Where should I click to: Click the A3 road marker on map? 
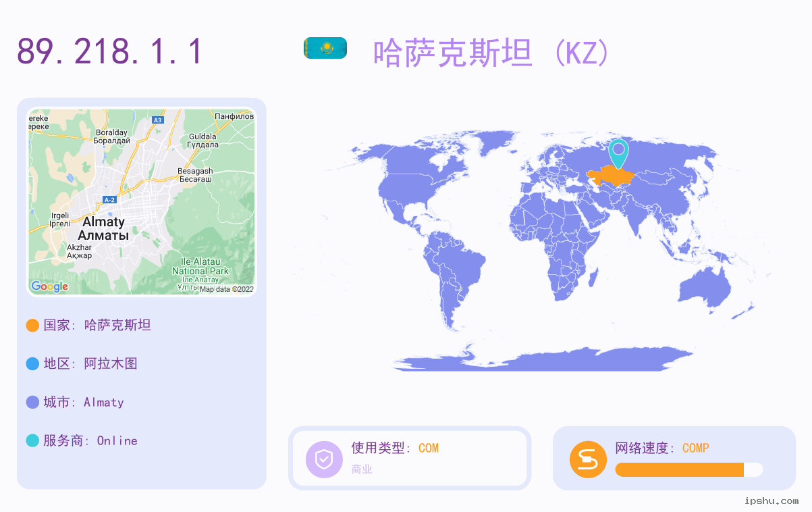tap(157, 120)
